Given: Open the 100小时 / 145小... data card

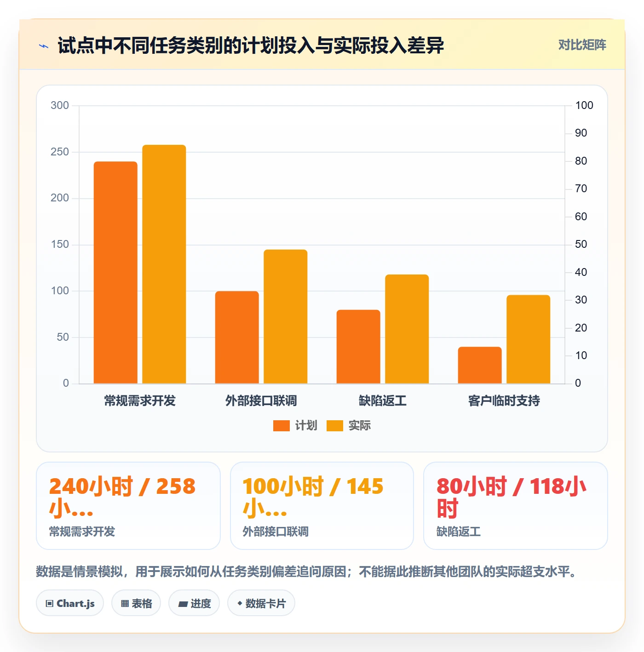Looking at the screenshot, I should tap(322, 506).
